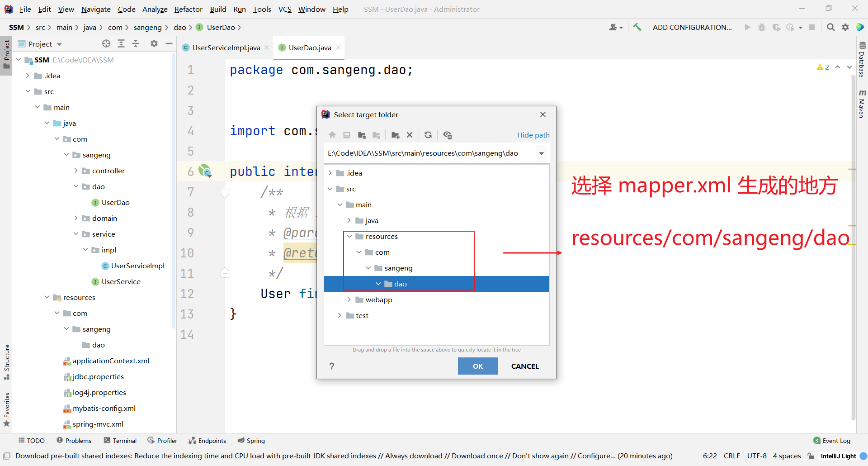Open the Profiler tool window
Image resolution: width=868 pixels, height=466 pixels.
click(162, 441)
